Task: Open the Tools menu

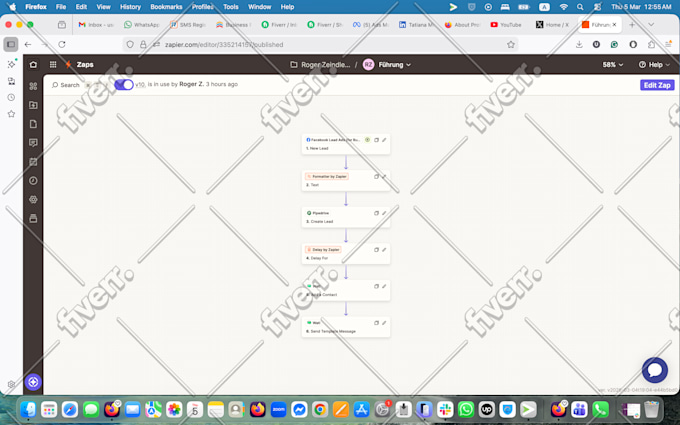Action: 231,7
